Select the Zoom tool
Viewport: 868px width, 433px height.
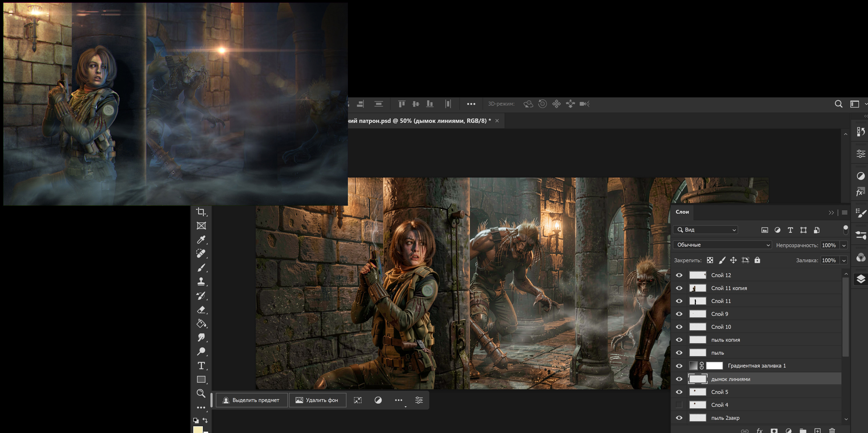point(201,393)
